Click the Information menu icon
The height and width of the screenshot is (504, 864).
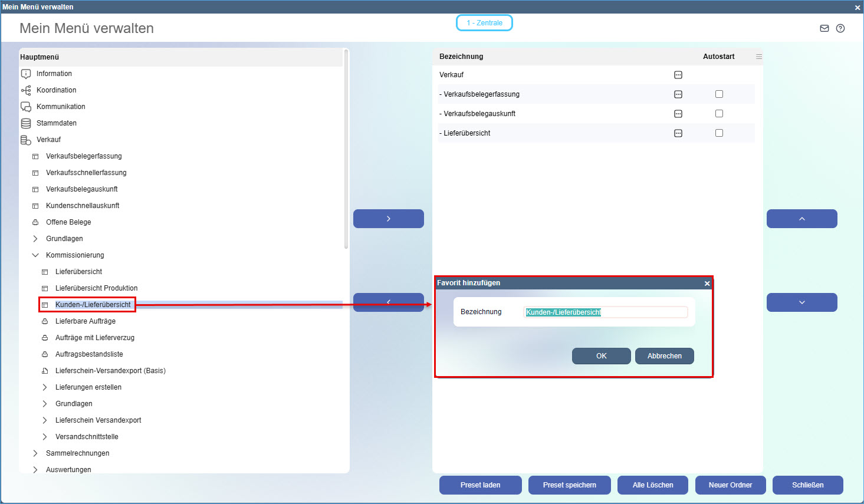(26, 74)
